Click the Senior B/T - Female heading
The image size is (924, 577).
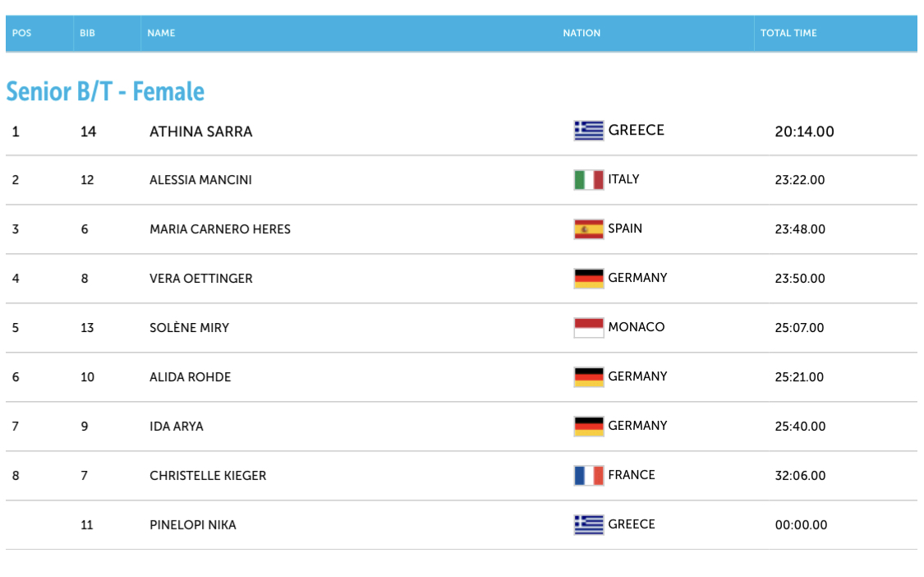point(105,91)
